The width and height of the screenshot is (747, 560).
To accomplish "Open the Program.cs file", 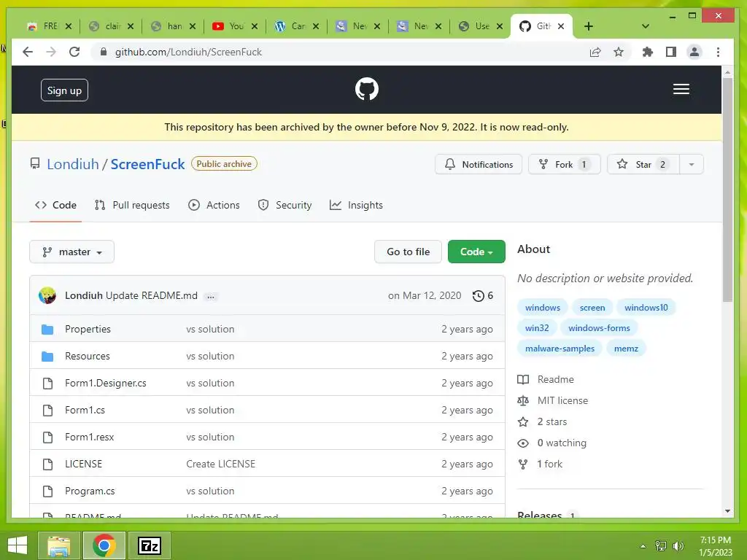I will (x=90, y=491).
